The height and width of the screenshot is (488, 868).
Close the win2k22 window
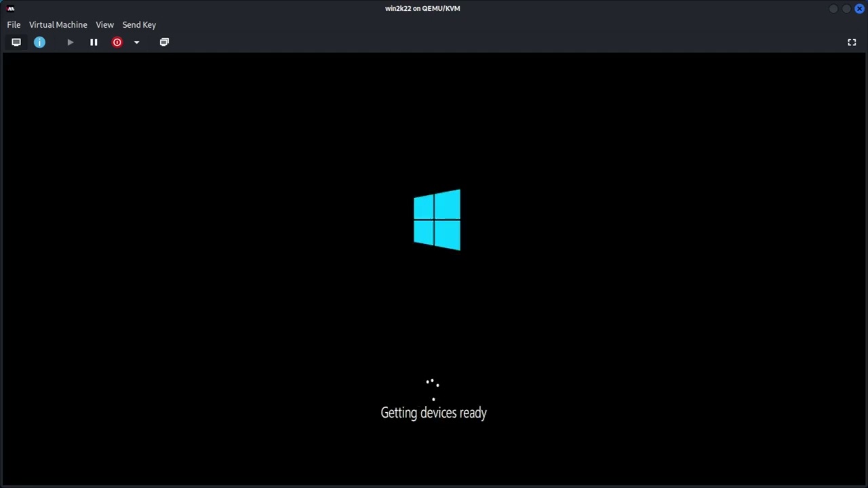tap(859, 8)
